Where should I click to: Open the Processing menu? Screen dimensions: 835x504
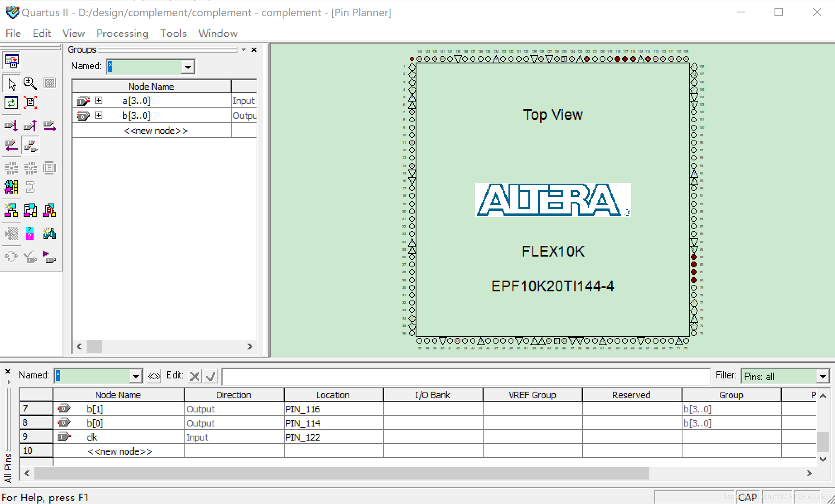click(x=122, y=33)
